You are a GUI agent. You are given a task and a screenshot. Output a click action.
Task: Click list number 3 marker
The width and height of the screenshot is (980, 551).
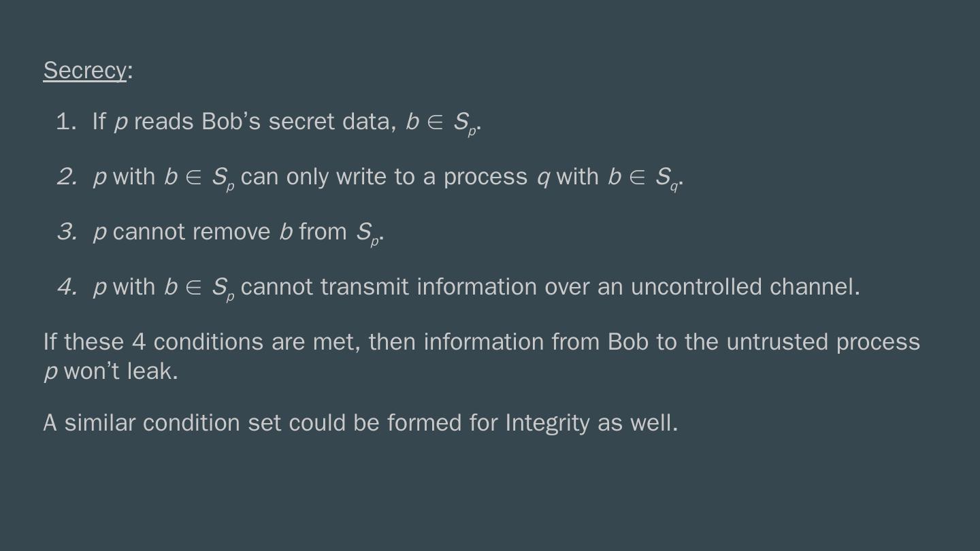tap(66, 233)
